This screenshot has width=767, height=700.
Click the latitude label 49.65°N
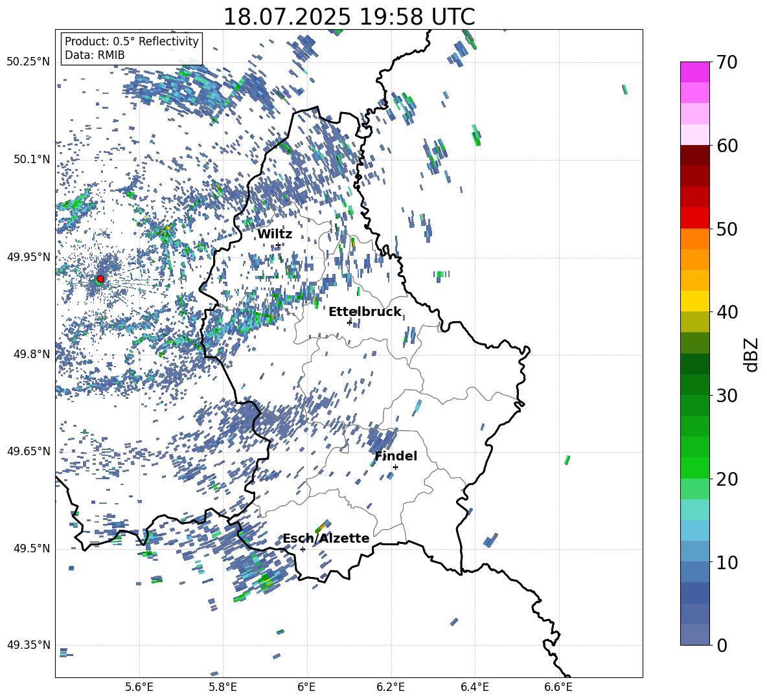[29, 451]
